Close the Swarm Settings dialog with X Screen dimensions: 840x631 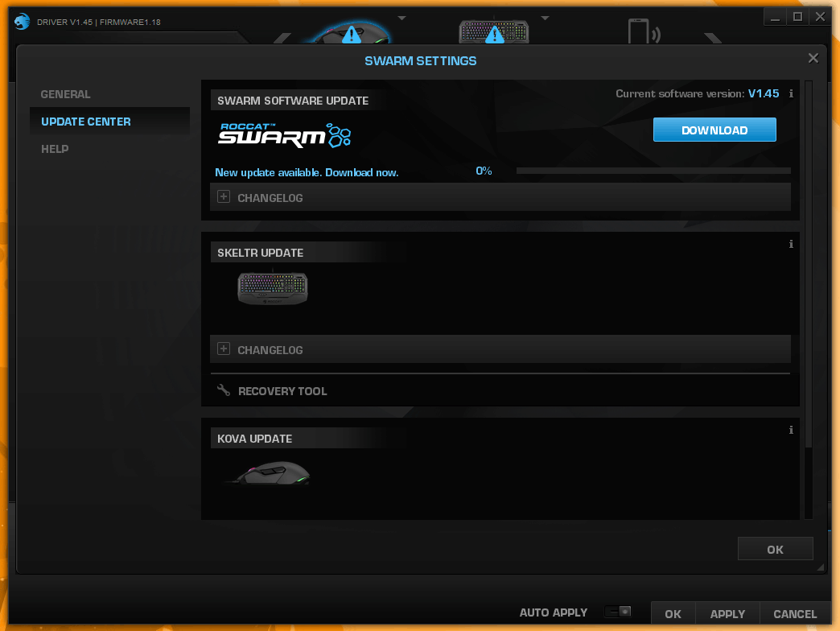(813, 58)
